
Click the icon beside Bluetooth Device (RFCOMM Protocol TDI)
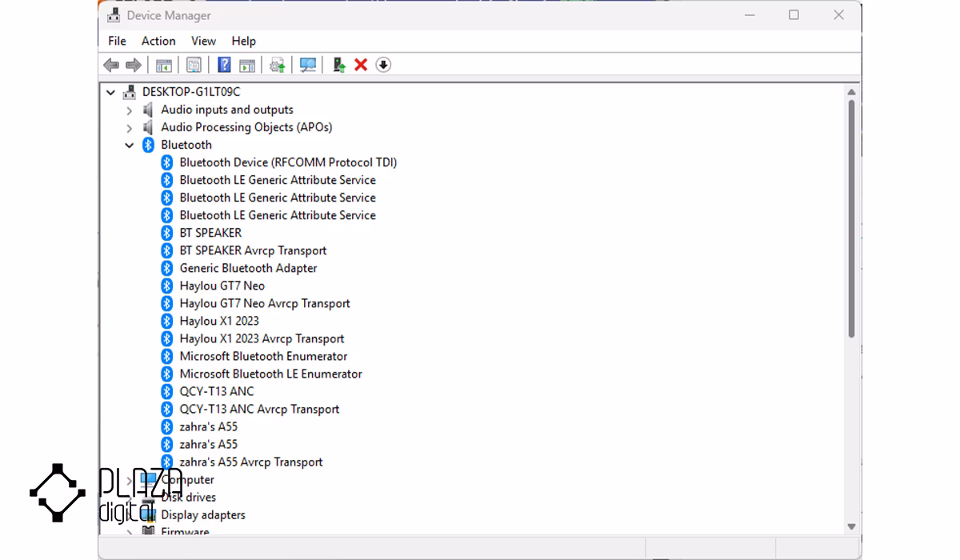(x=167, y=162)
